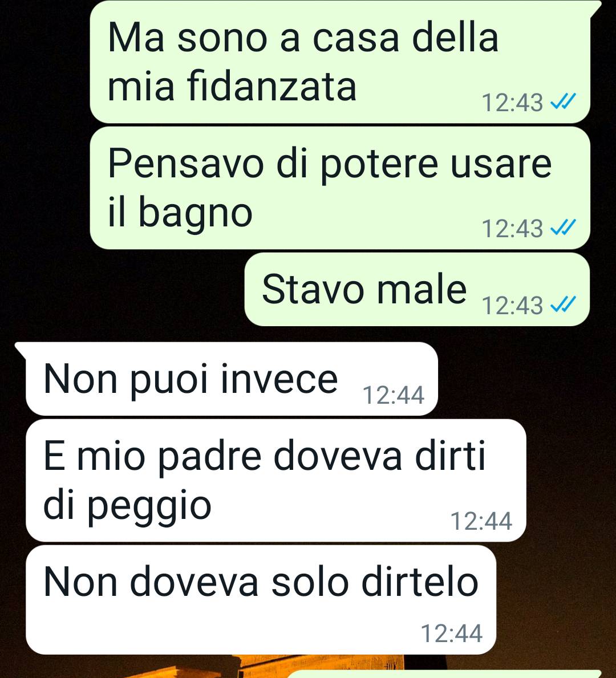The image size is (616, 678).
Task: Tap the 12:43 timestamp on 'mia fidanzata' message
Action: point(512,103)
